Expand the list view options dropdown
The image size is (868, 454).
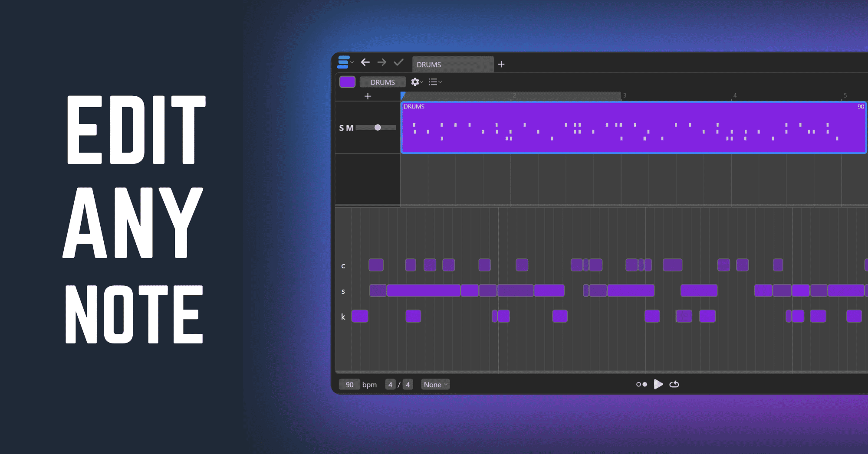point(434,82)
